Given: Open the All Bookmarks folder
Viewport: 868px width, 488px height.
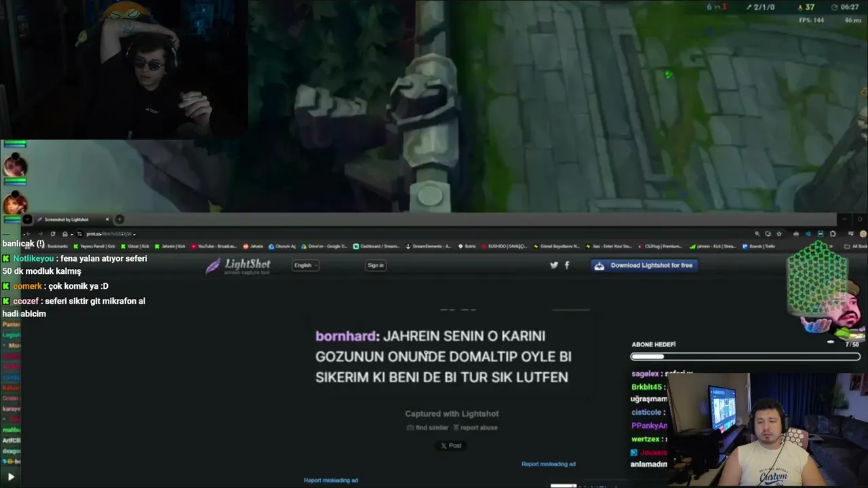Looking at the screenshot, I should [x=855, y=246].
